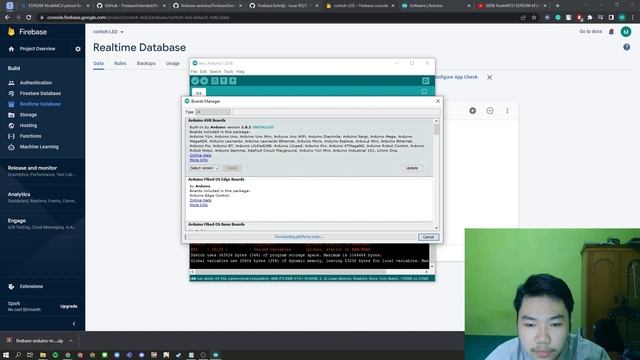
Task: Open Authentication in Firebase sidebar
Action: (x=36, y=82)
